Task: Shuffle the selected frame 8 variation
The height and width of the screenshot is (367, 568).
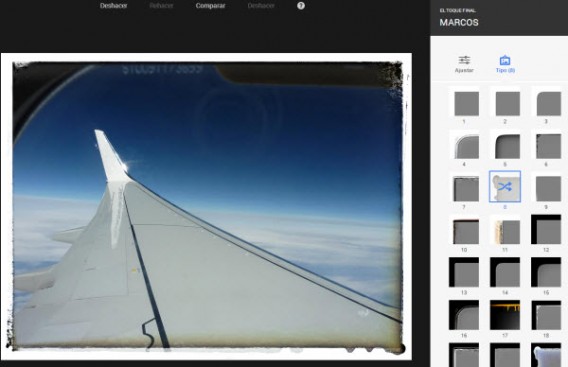Action: 505,187
